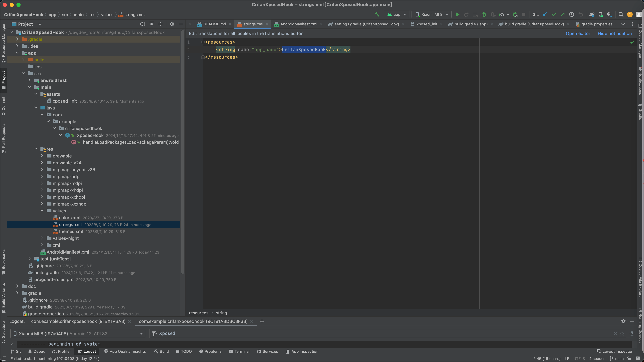The image size is (644, 362).
Task: Start debugging with the green bug icon
Action: pos(484,15)
